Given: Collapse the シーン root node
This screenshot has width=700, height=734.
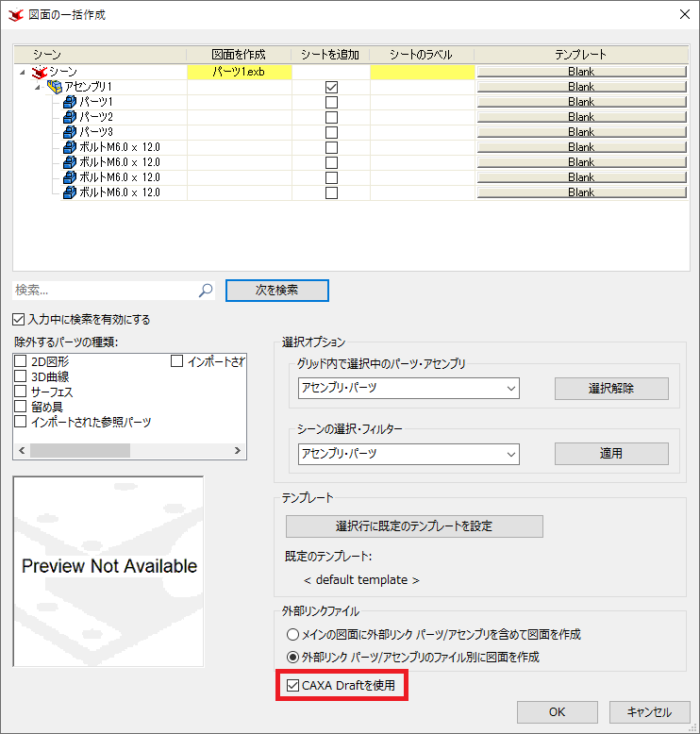Looking at the screenshot, I should coord(23,72).
